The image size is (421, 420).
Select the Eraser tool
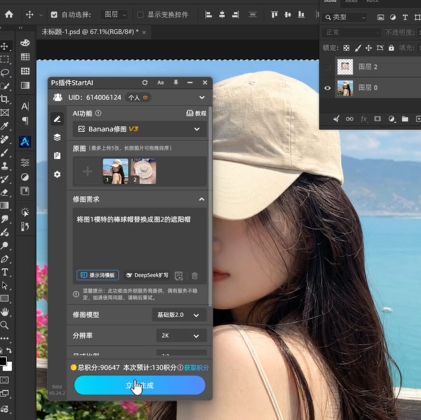pos(5,192)
